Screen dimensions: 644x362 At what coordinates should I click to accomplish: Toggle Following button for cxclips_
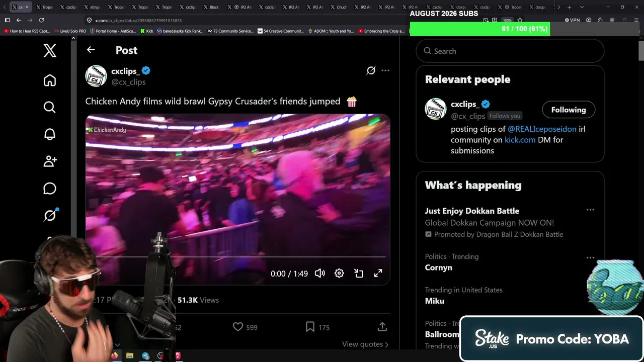coord(569,110)
